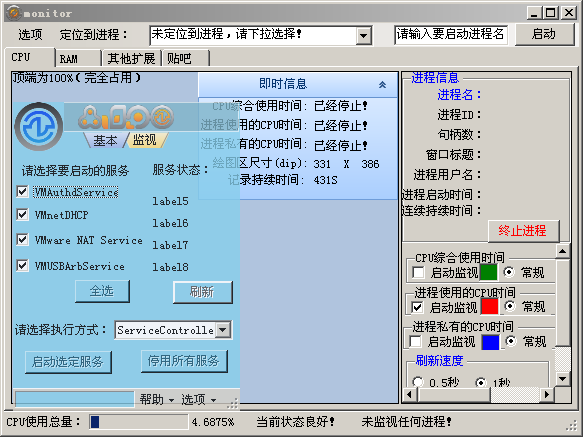Disable 启动监视 under 进程使用的CPU时间

pos(418,307)
